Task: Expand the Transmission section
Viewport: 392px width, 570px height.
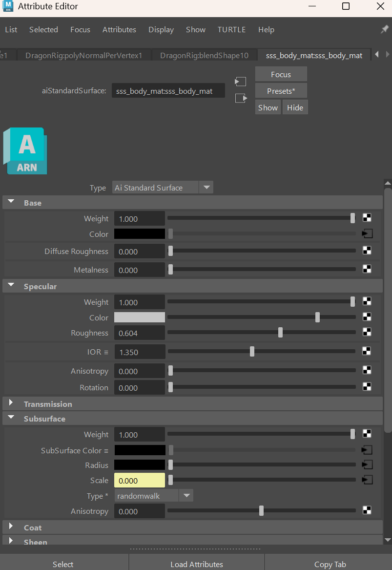Action: (11, 403)
